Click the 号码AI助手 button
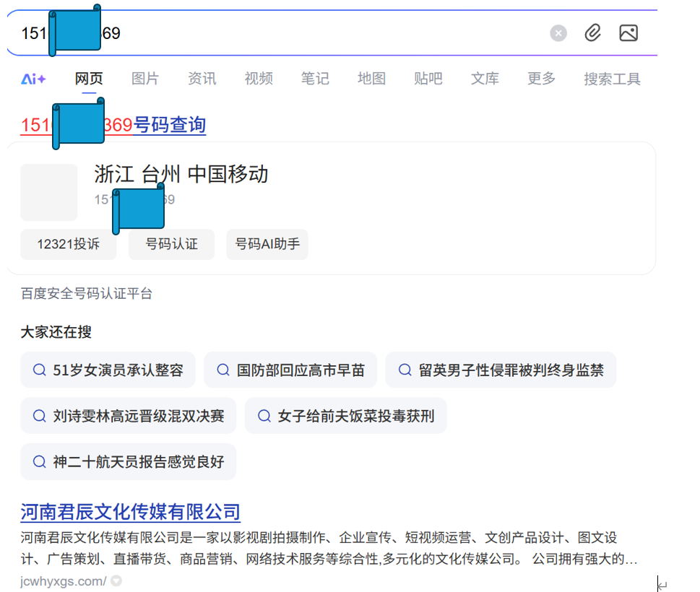The height and width of the screenshot is (592, 700). pos(267,244)
